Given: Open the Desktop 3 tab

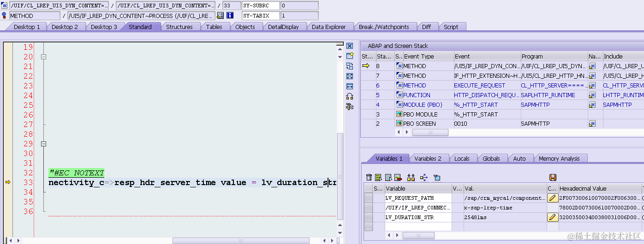Looking at the screenshot, I should 104,27.
